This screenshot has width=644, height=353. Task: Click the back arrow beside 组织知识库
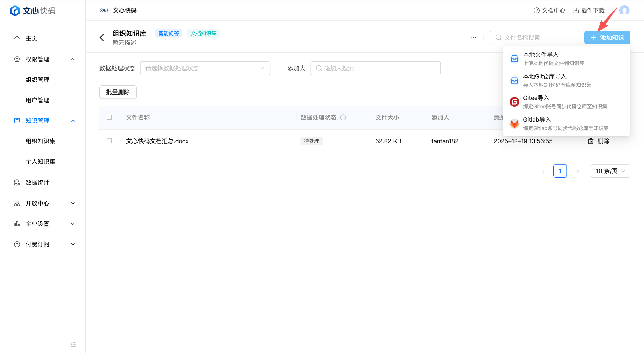tap(102, 38)
